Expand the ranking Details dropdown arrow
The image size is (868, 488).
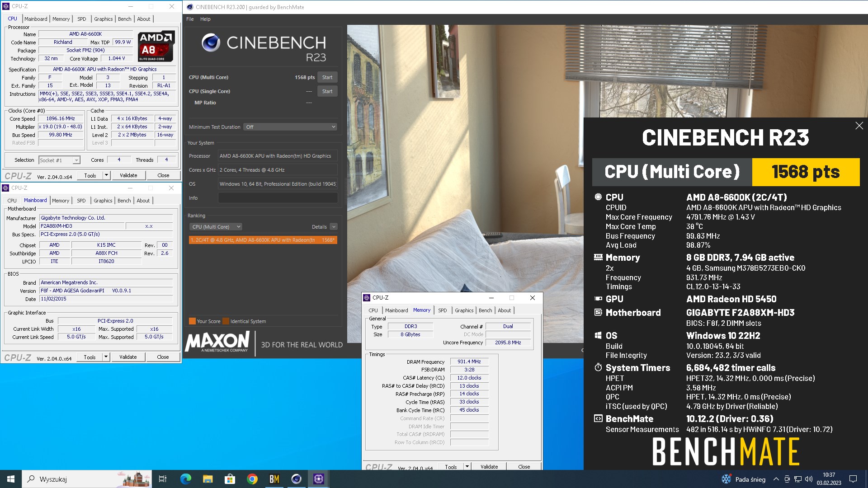[x=334, y=227]
